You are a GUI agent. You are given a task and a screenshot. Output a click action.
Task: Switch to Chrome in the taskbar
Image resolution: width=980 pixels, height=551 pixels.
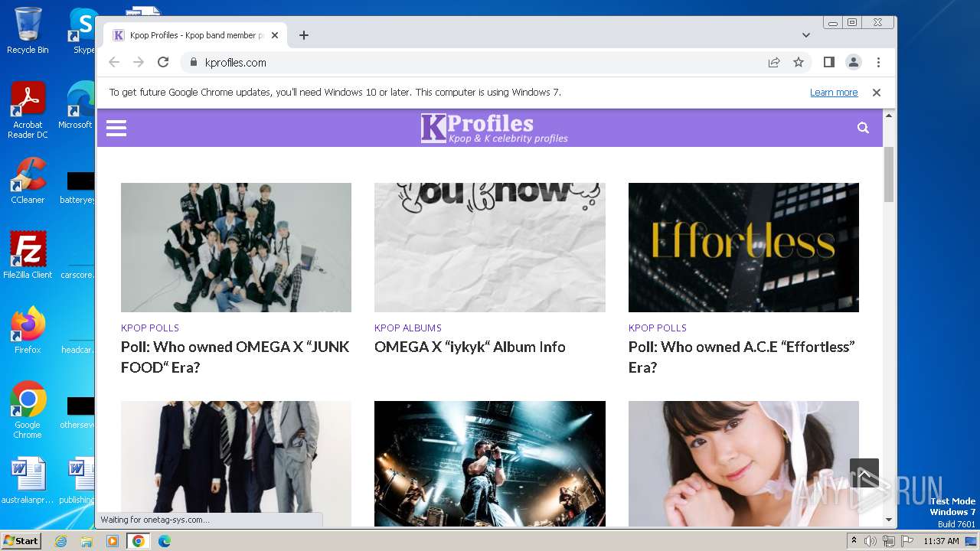click(139, 541)
